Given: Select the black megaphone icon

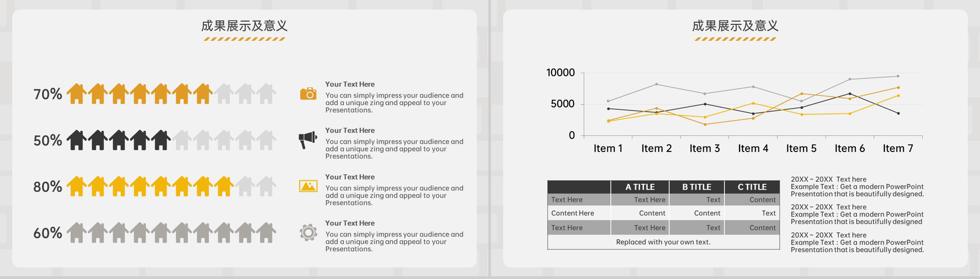Looking at the screenshot, I should 308,140.
